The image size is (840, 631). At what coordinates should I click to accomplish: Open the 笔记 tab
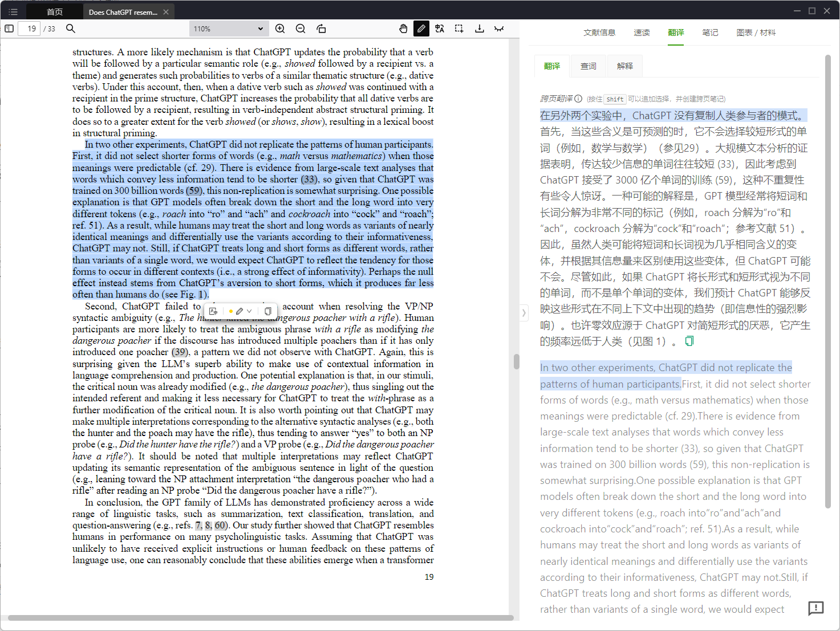[710, 32]
